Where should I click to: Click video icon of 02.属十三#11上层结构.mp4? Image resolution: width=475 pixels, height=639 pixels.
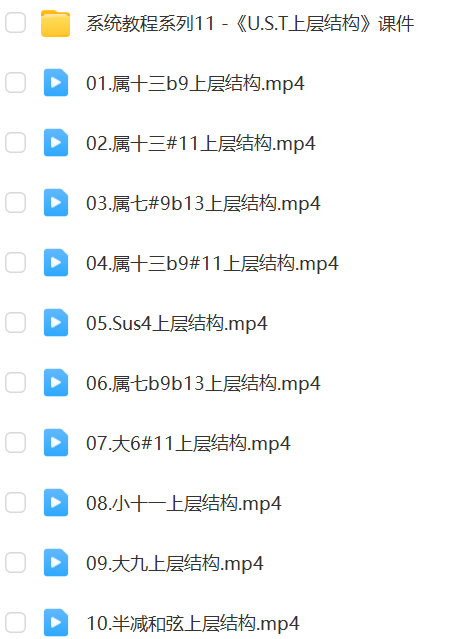[56, 143]
